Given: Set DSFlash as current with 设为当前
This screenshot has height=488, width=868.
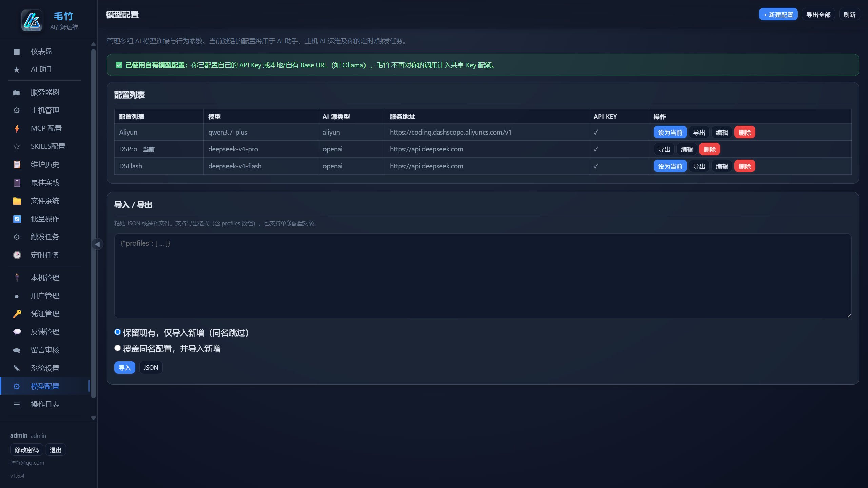Looking at the screenshot, I should [x=670, y=166].
